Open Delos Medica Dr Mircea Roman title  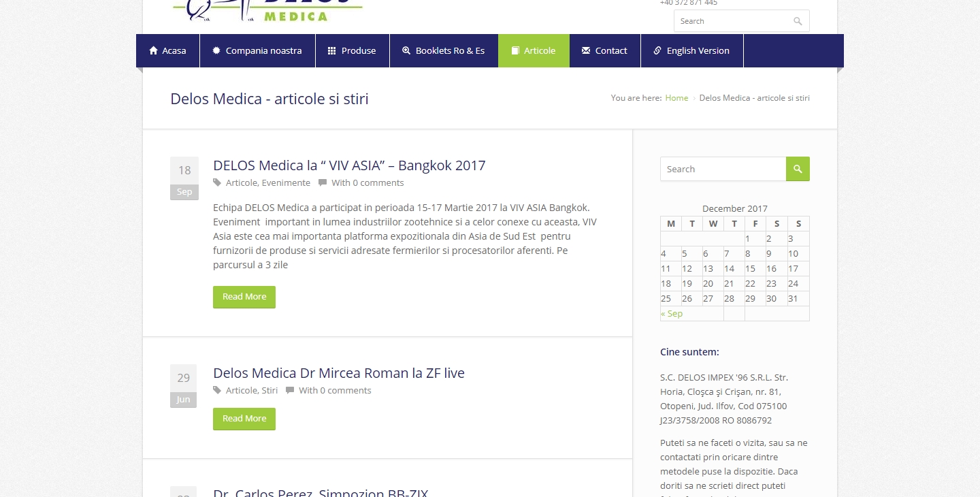click(x=338, y=373)
